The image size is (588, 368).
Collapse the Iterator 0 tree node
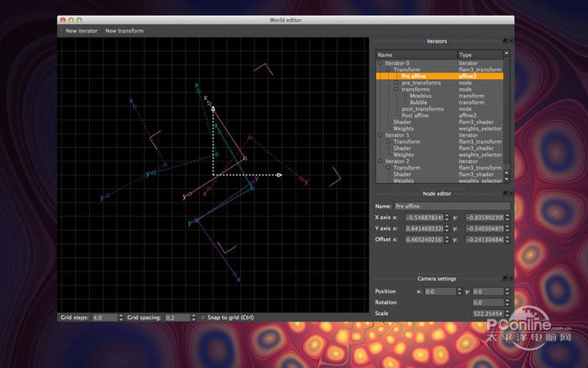[x=380, y=63]
